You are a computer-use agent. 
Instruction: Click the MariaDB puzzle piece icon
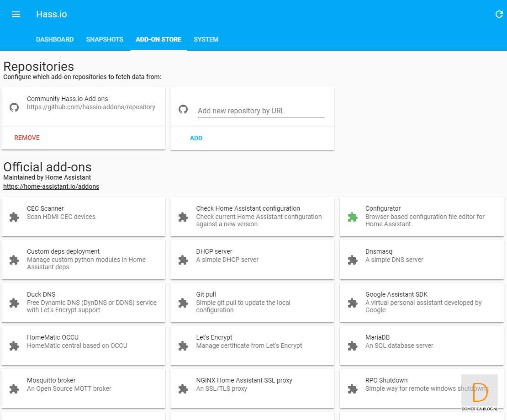(x=352, y=346)
